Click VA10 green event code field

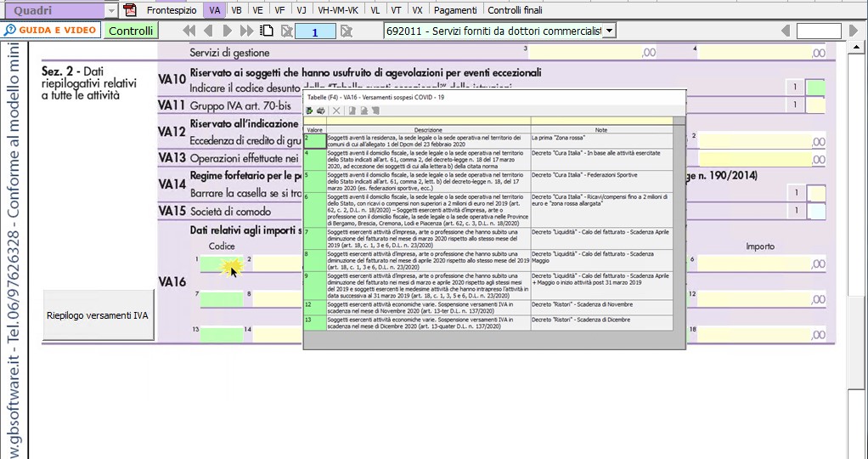click(816, 88)
